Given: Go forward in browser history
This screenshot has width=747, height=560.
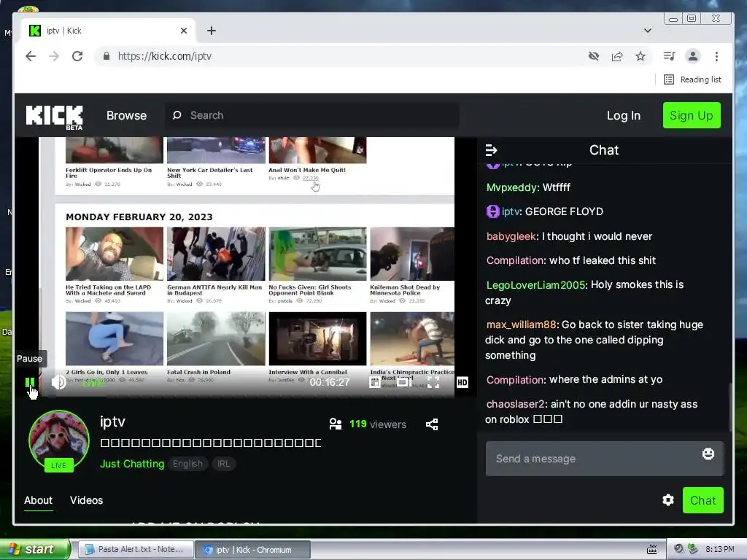Looking at the screenshot, I should (54, 56).
